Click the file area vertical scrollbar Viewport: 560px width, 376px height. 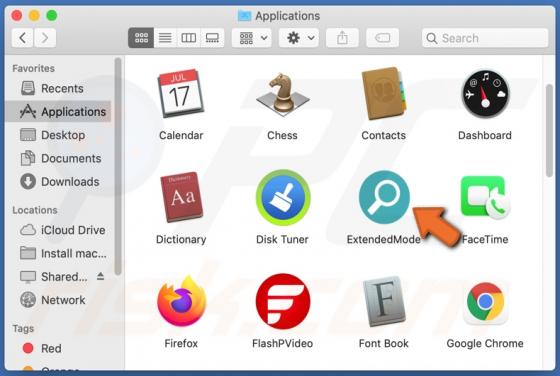pyautogui.click(x=549, y=130)
